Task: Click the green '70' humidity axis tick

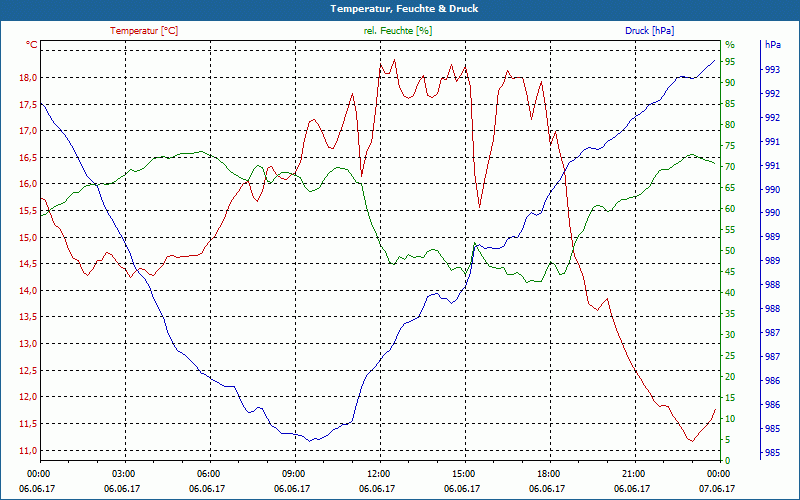Action: [x=730, y=167]
